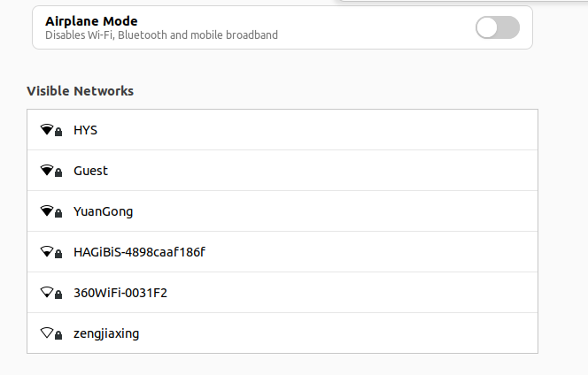Choose the YuanGong network entry
The height and width of the screenshot is (375, 588).
tap(282, 210)
